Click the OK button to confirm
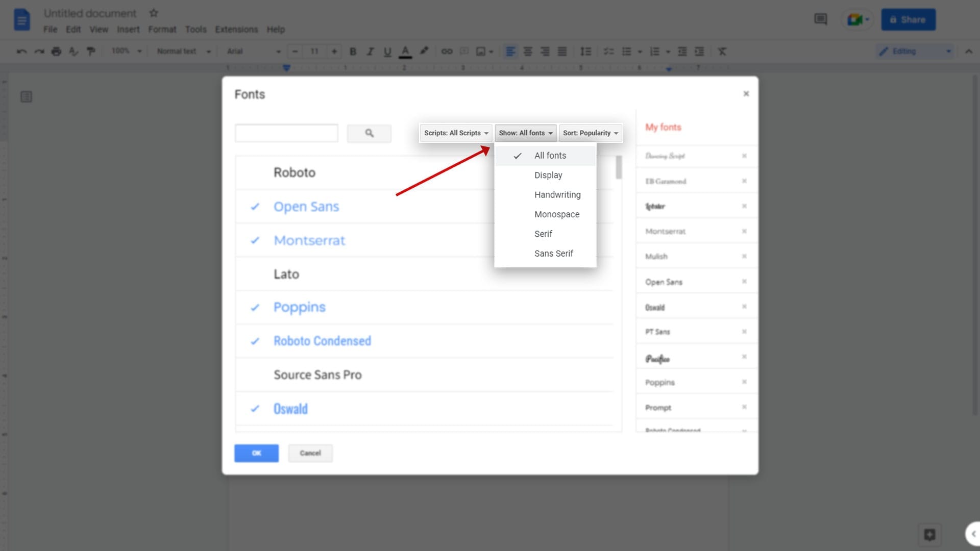 click(256, 453)
